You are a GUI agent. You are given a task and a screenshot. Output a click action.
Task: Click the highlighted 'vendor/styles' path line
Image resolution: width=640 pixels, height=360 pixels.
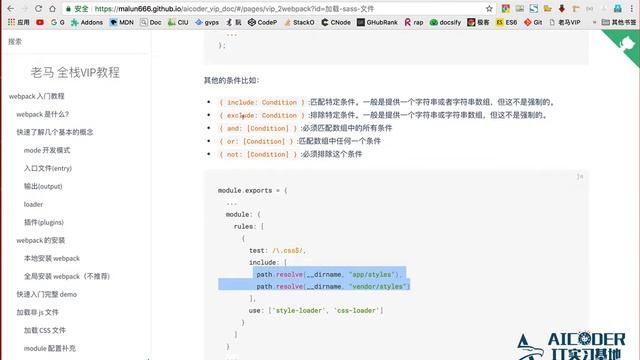pos(333,287)
